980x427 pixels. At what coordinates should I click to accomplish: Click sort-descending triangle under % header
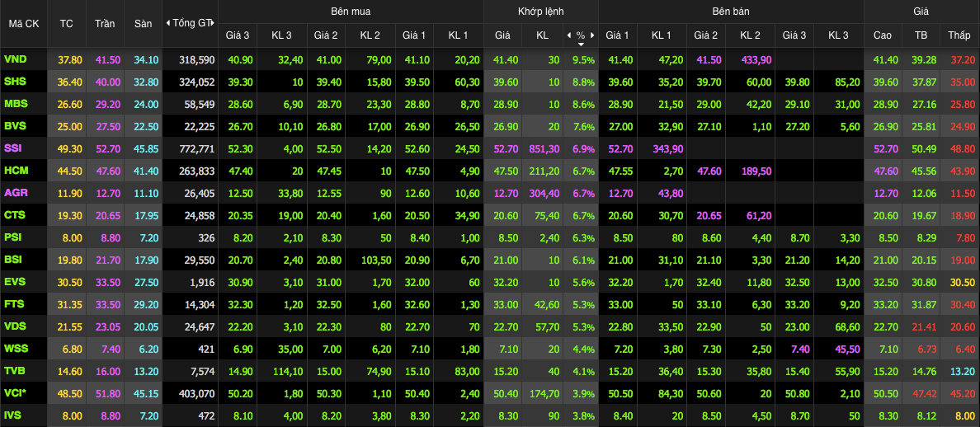click(581, 44)
